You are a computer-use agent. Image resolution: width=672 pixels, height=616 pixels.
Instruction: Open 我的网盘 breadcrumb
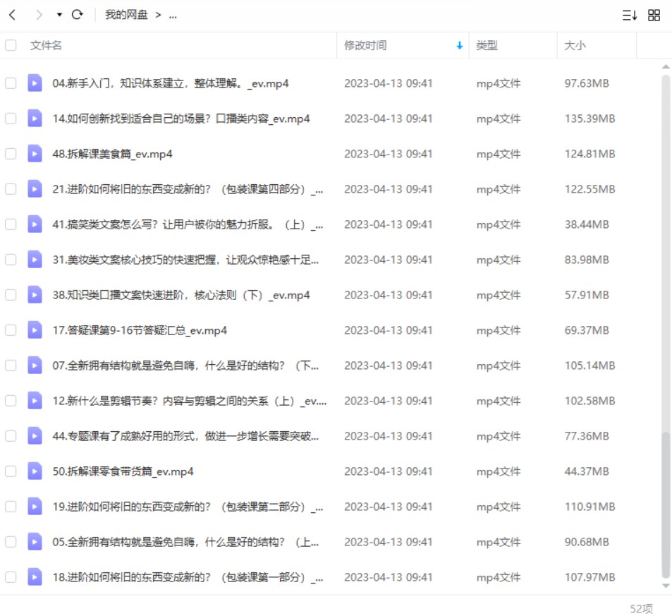tap(126, 15)
